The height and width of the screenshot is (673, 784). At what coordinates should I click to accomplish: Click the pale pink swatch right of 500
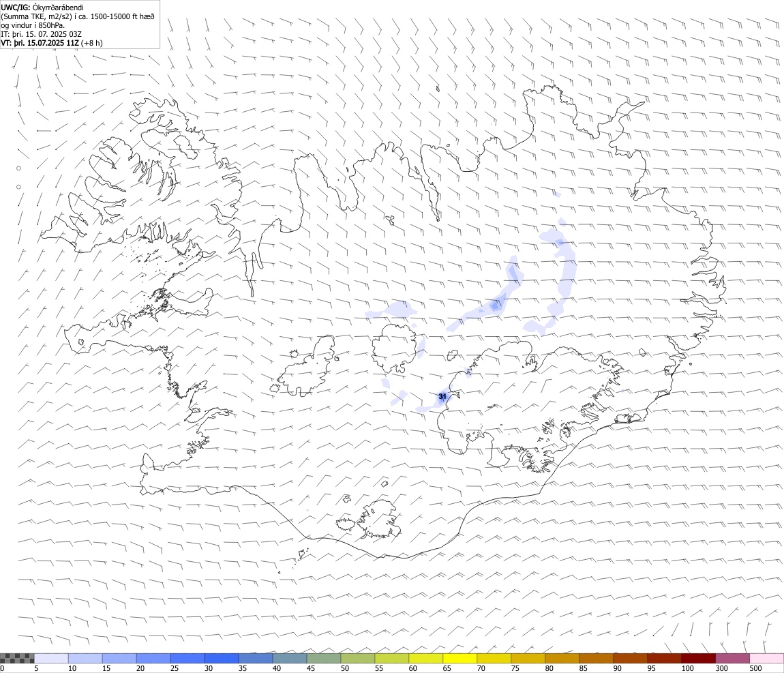(766, 658)
